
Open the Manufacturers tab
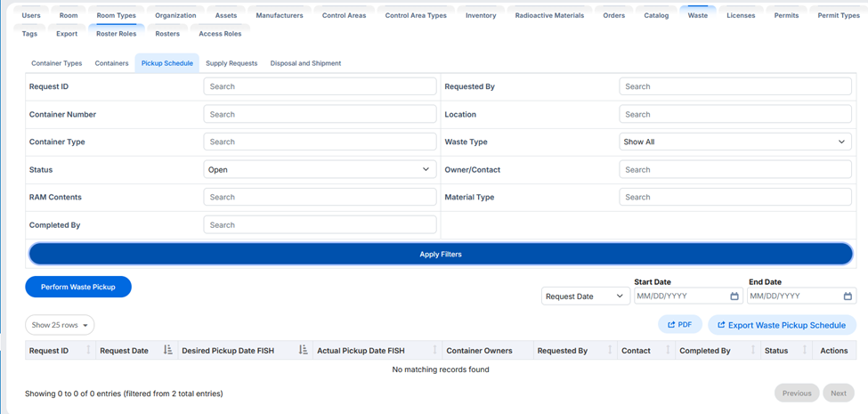pos(280,15)
